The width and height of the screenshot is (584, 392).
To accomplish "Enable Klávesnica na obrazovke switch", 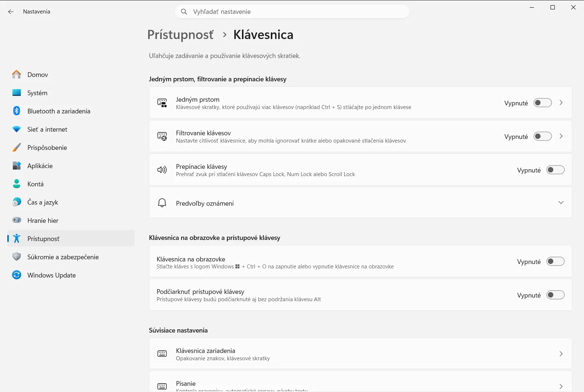I will pos(555,261).
